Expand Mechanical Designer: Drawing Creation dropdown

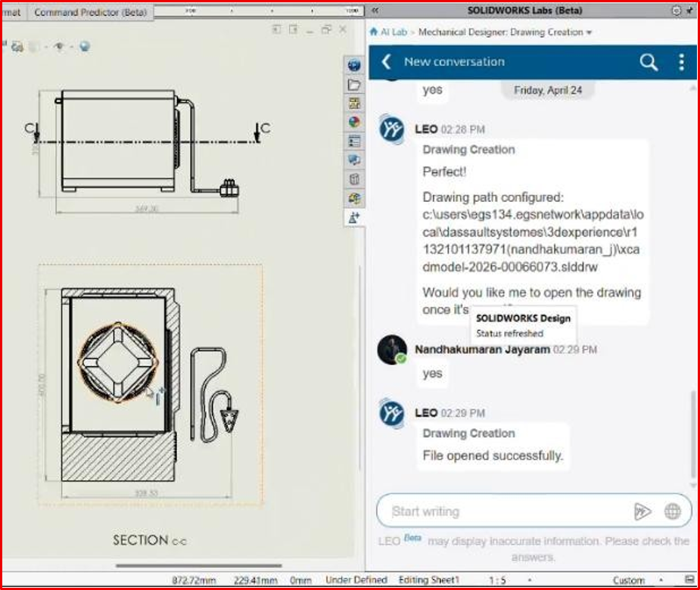tap(590, 33)
